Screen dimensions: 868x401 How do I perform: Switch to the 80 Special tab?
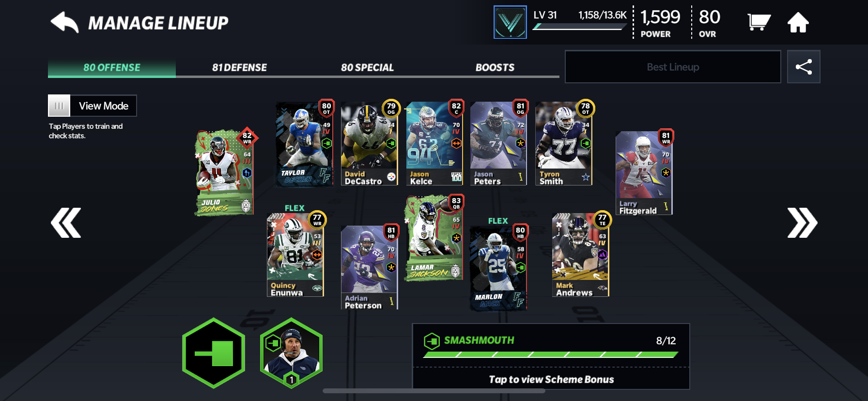(x=367, y=67)
